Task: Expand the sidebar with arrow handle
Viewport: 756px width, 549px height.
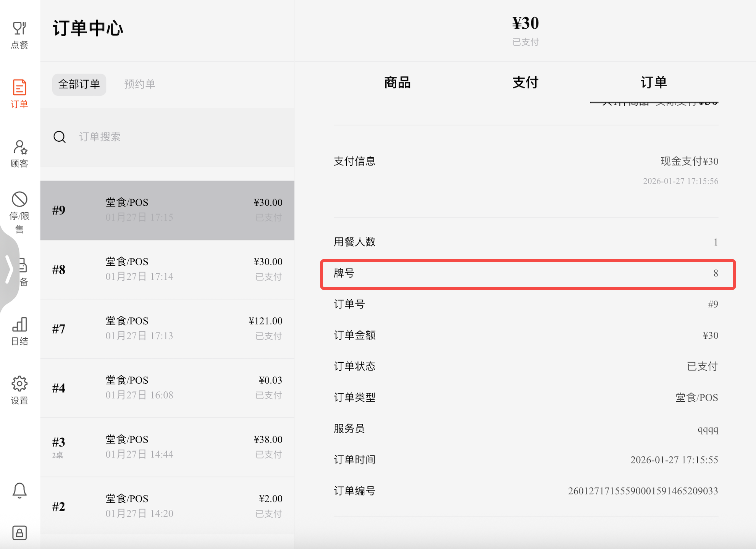Action: 9,270
